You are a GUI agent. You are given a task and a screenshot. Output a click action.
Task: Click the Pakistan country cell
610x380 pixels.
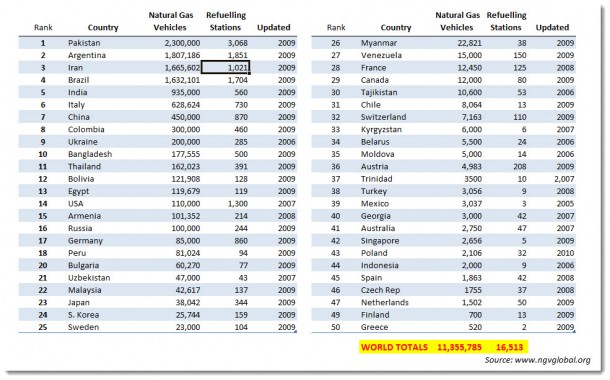84,43
